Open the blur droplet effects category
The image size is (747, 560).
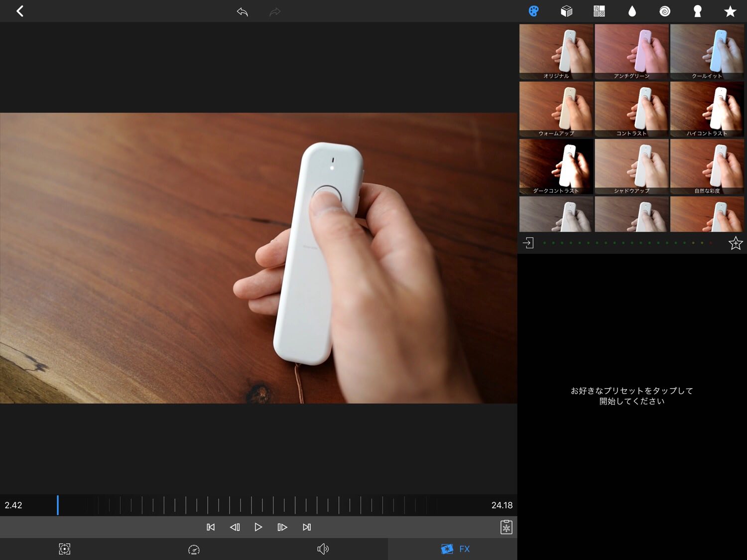[x=632, y=11]
